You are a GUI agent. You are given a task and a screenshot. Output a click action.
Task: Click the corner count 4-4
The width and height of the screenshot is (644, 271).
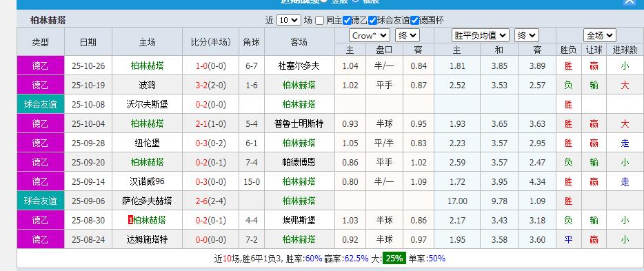coord(252,220)
